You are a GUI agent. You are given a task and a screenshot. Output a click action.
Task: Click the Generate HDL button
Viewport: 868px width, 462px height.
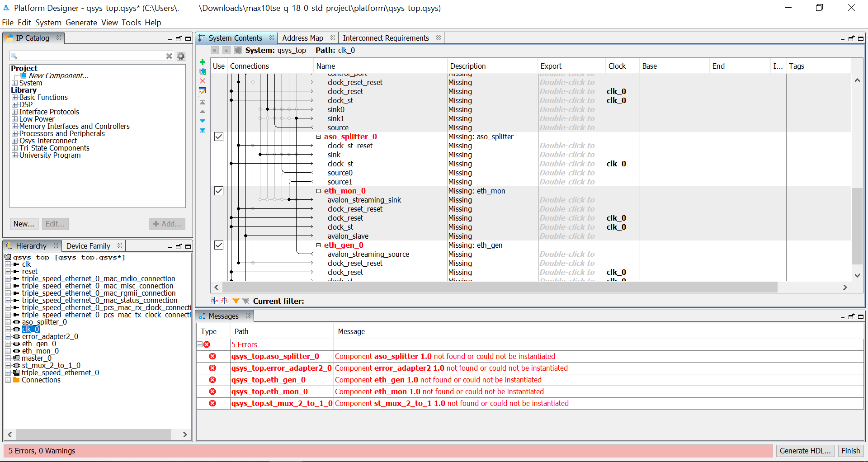click(805, 451)
